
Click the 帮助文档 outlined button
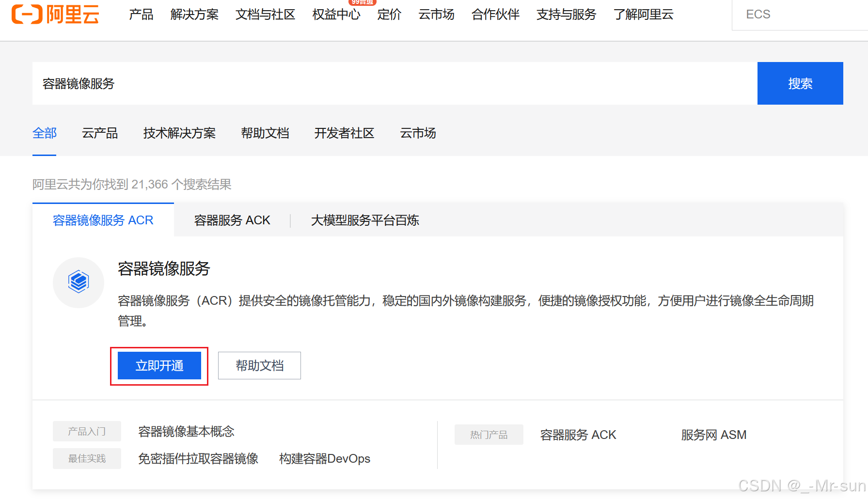click(x=259, y=366)
